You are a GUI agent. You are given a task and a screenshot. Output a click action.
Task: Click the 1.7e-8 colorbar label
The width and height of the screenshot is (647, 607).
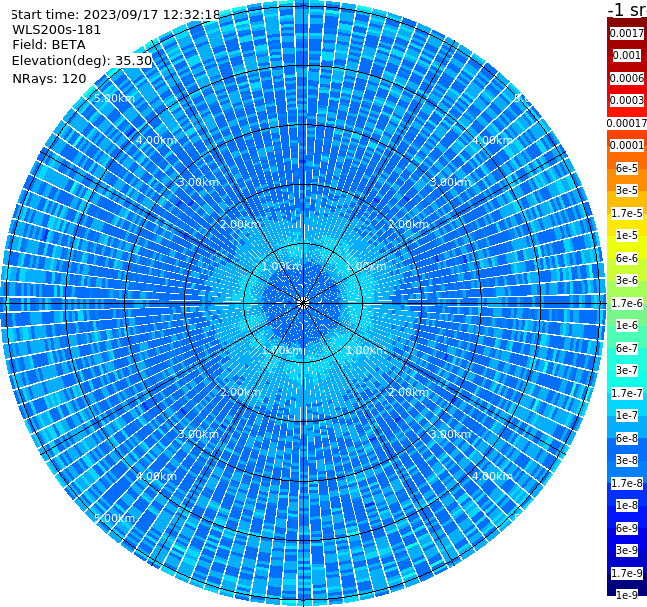click(627, 483)
